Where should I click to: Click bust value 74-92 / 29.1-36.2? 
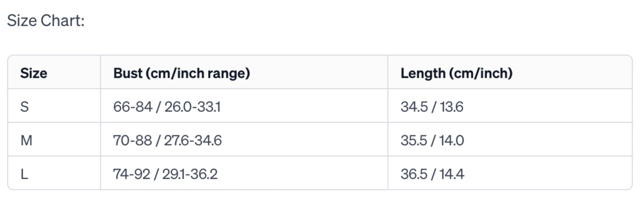click(x=165, y=174)
